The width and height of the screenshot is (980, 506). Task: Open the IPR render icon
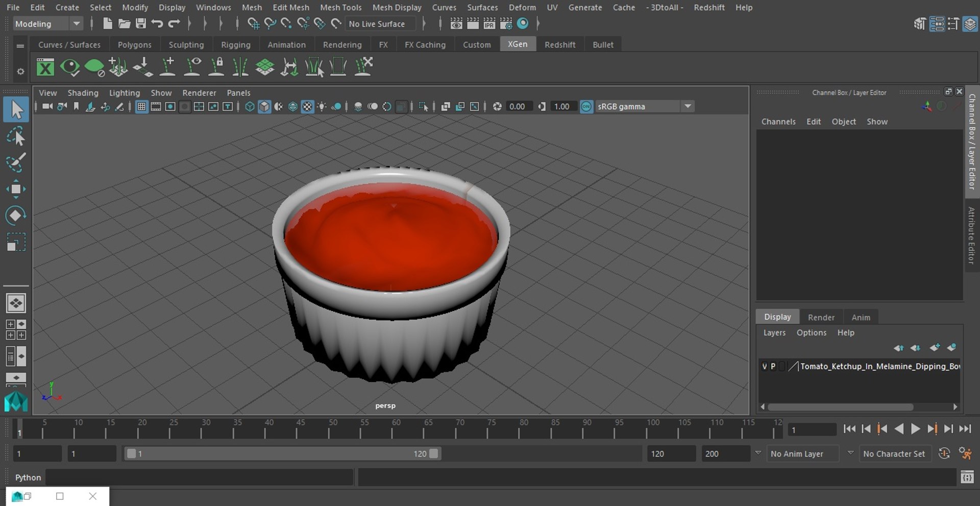(x=489, y=23)
